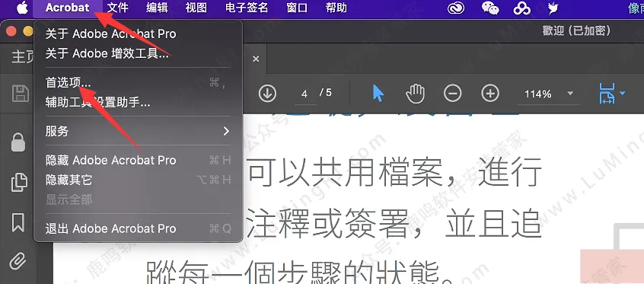Viewport: 644px width, 284px height.
Task: Click the bird icon in menu bar
Action: click(553, 8)
